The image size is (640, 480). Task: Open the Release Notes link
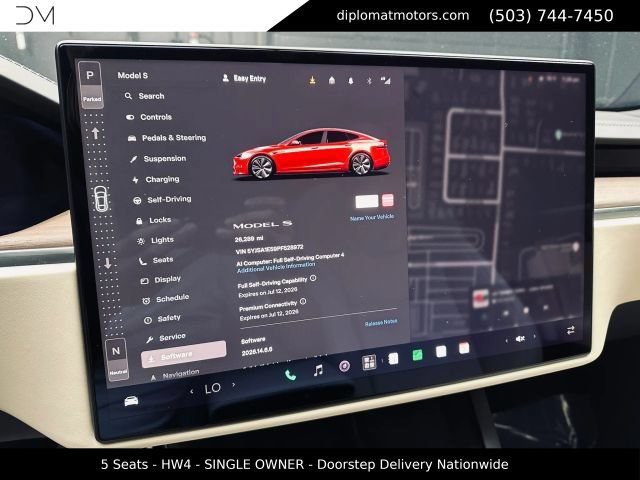tap(381, 322)
